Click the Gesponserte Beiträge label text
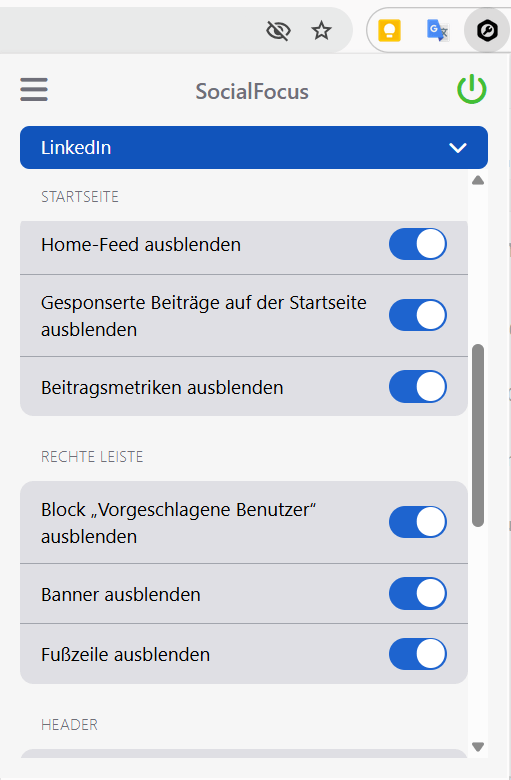 [x=204, y=316]
